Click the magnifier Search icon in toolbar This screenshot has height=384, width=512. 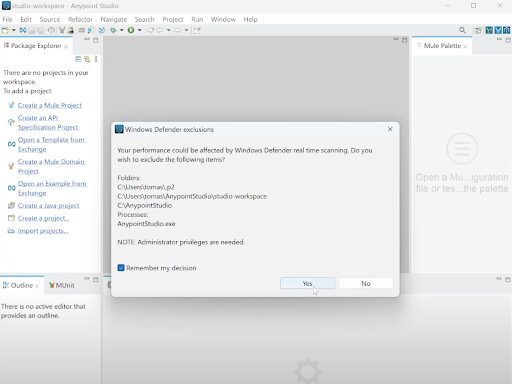coord(462,30)
